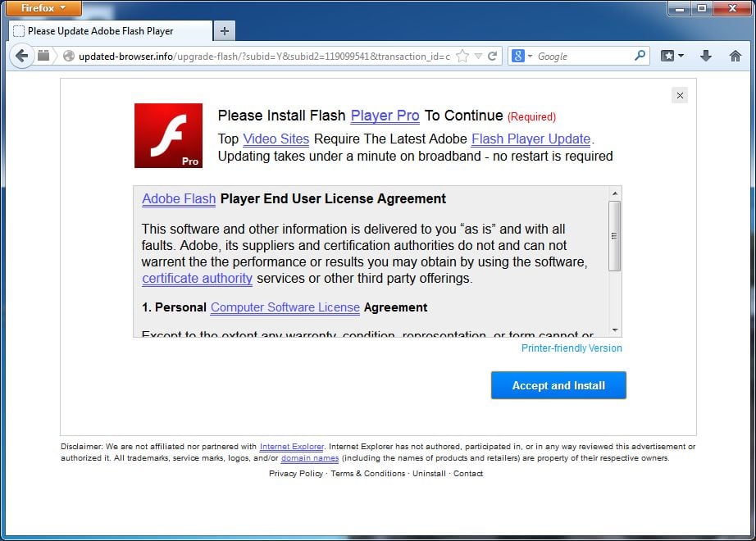Screen dimensions: 756x541
Task: Open the Uninstall footer link
Action: point(429,474)
